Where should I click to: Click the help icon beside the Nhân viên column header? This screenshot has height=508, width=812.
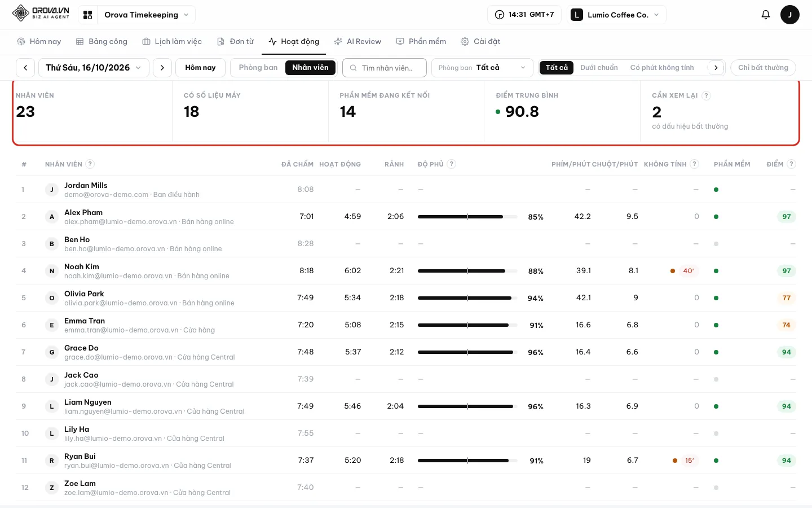90,164
